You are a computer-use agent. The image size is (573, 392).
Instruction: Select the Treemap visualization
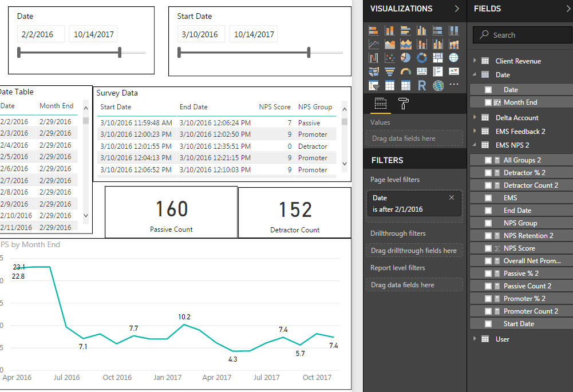click(438, 58)
